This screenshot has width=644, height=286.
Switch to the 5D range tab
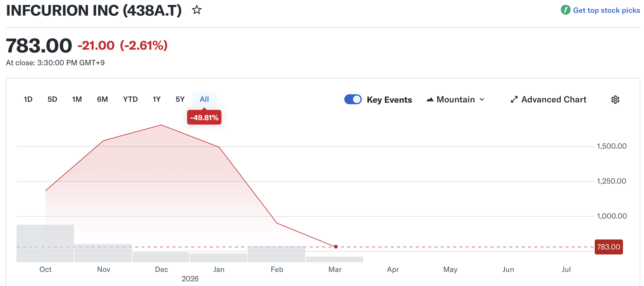pos(52,99)
